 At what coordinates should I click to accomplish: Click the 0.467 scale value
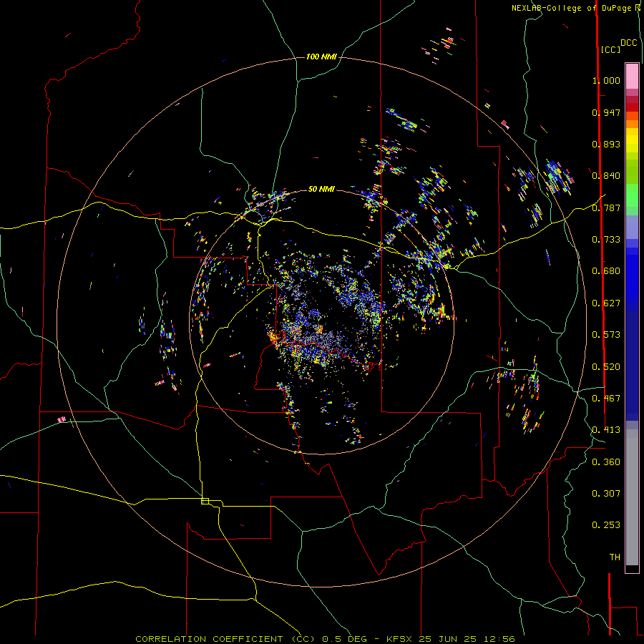point(606,399)
